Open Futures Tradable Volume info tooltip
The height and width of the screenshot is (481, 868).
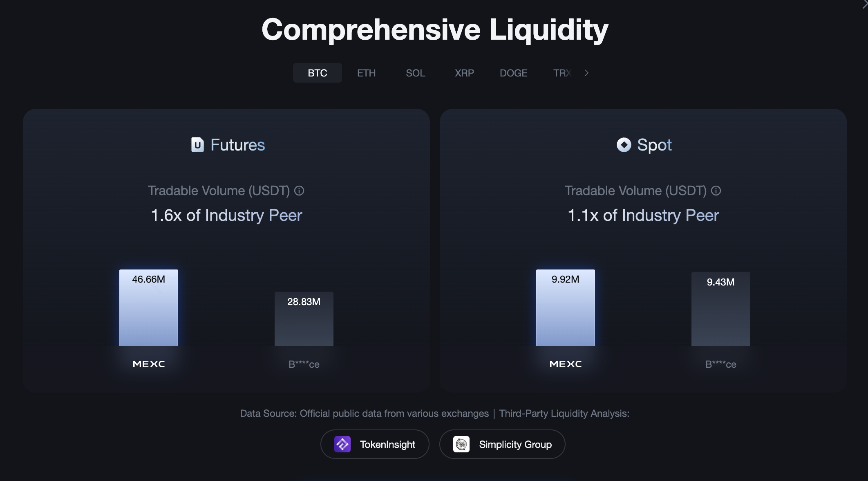tap(299, 191)
